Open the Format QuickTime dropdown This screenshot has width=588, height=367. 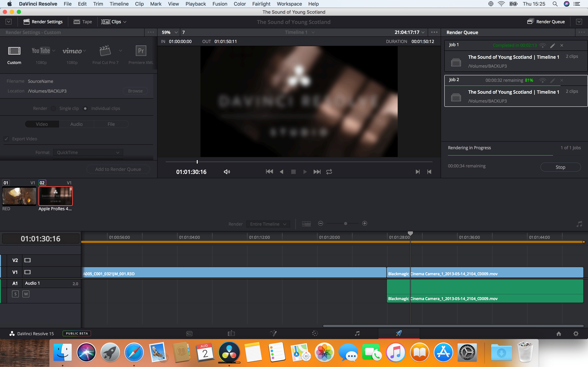88,152
